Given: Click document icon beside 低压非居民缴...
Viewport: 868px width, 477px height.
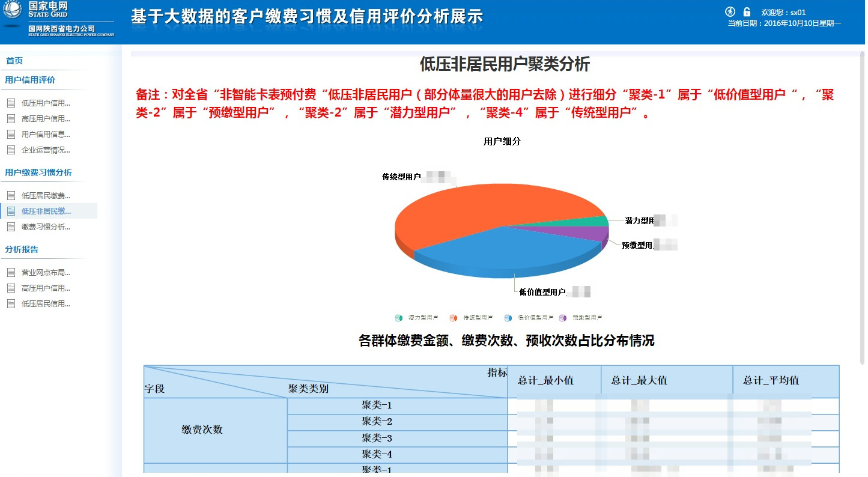Looking at the screenshot, I should click(x=11, y=211).
